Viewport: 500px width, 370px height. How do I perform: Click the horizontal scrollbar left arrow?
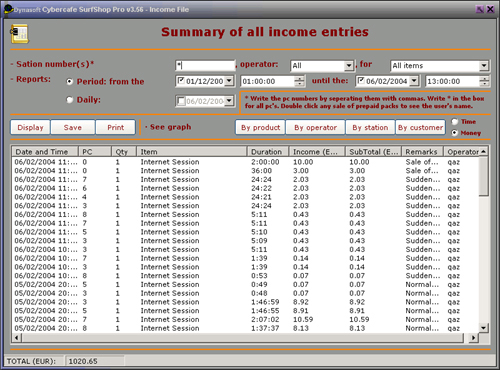click(x=17, y=338)
